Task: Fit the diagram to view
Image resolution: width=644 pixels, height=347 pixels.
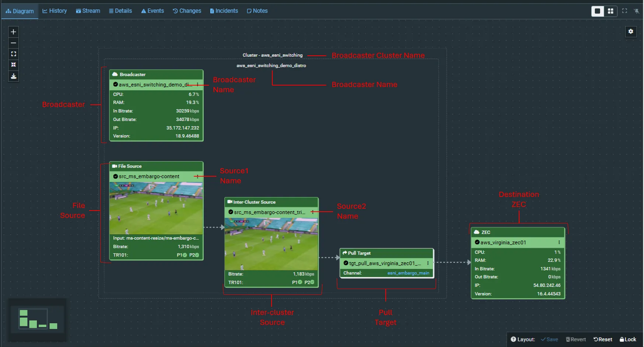Action: click(x=13, y=54)
